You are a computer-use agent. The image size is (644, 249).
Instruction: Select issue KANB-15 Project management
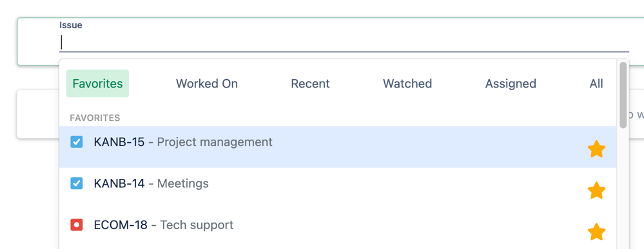pyautogui.click(x=338, y=147)
